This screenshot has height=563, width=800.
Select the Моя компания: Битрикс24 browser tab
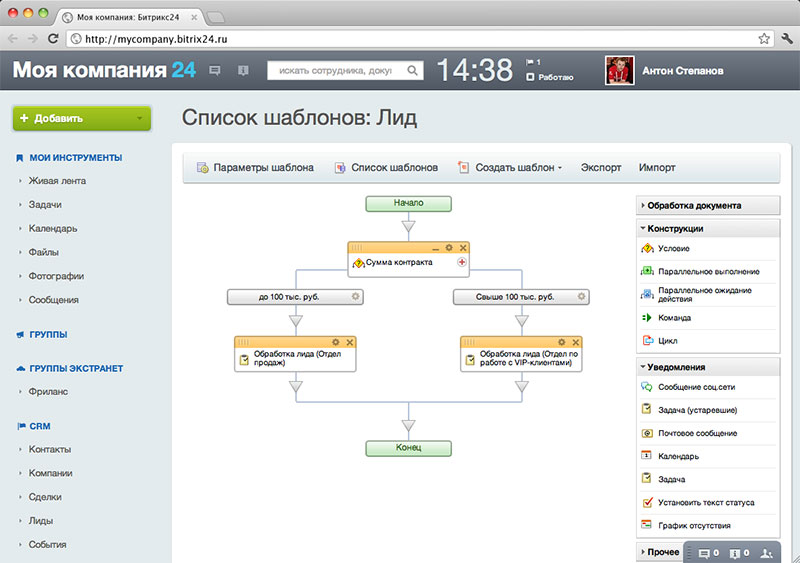click(128, 17)
